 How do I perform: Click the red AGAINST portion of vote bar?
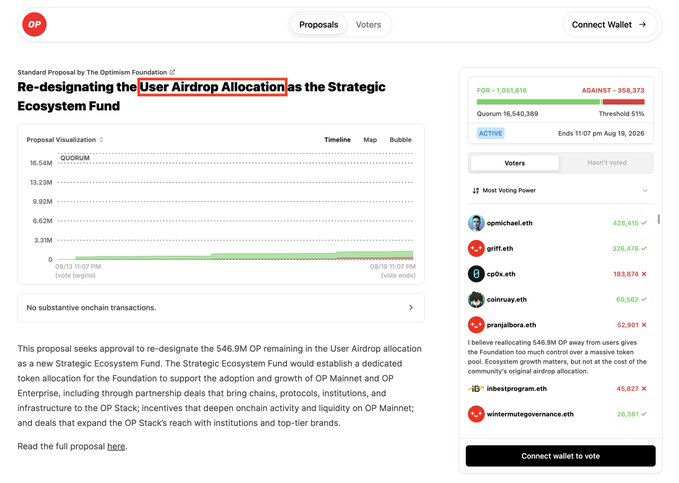pyautogui.click(x=624, y=102)
